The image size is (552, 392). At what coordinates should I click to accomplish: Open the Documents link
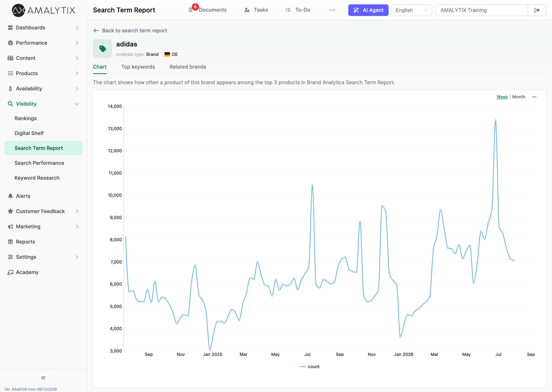tap(213, 10)
